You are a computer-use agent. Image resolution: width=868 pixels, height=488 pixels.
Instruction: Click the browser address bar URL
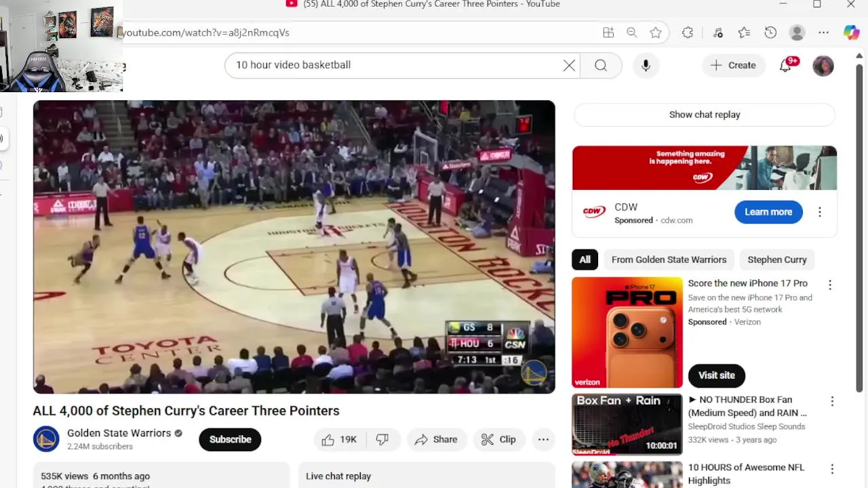(x=205, y=33)
